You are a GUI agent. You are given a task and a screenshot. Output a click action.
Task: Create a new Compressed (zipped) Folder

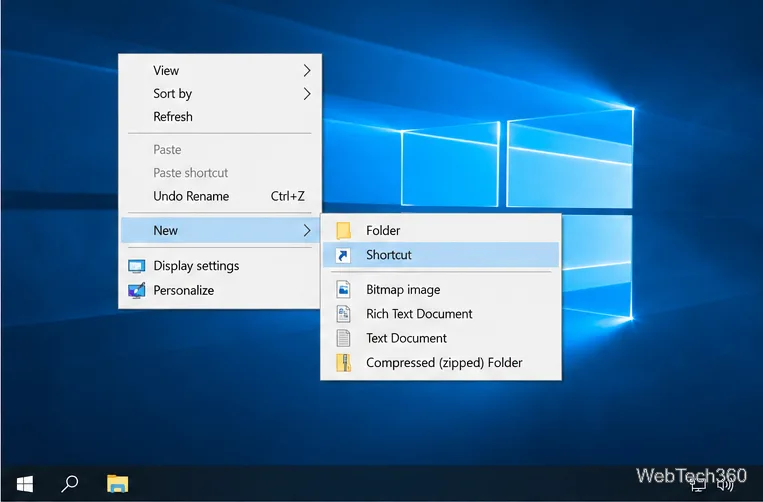click(x=440, y=363)
